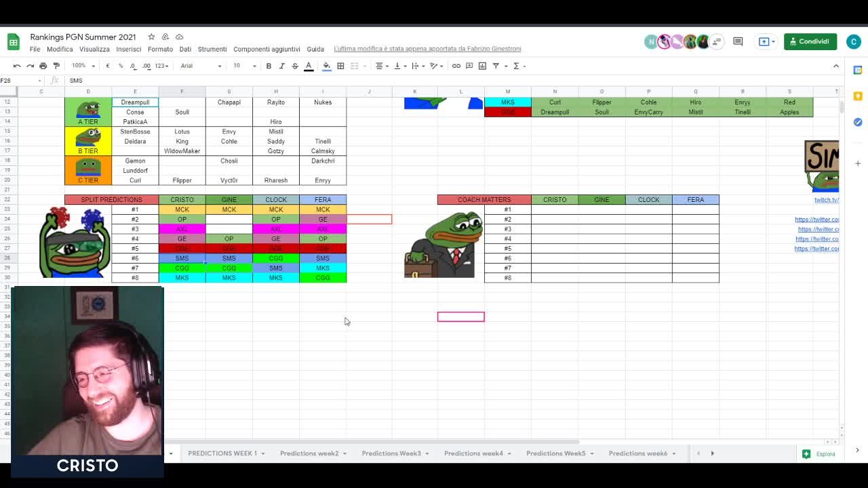Screen dimensions: 868x488
Task: Click the cell name box showing F28
Action: 20,81
